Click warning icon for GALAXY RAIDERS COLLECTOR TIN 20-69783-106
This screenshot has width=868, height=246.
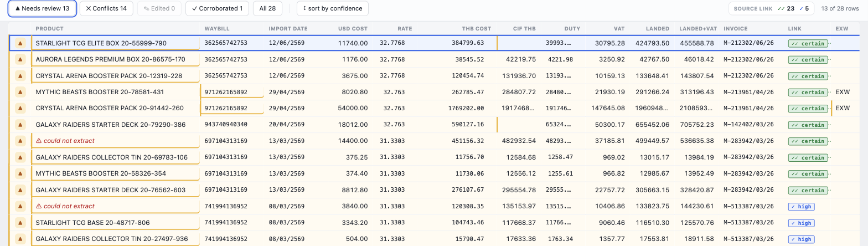point(20,157)
